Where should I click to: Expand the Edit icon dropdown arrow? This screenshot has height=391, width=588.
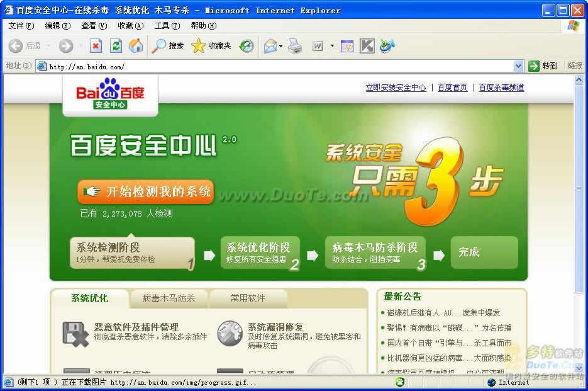click(x=332, y=46)
